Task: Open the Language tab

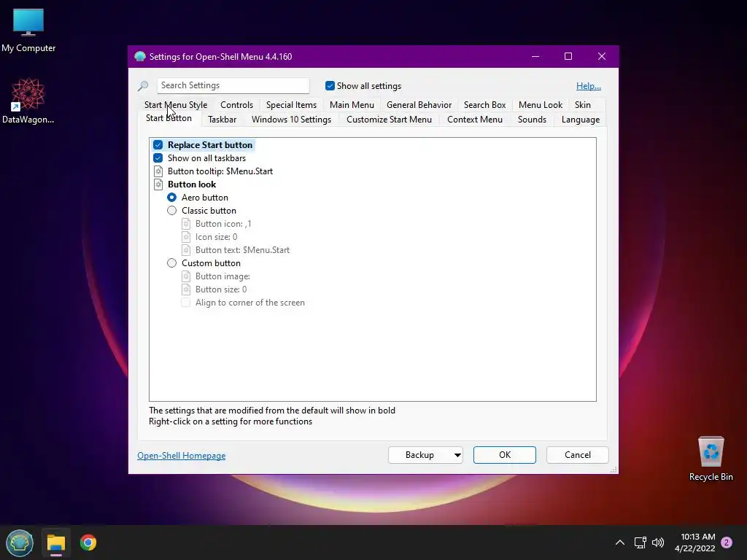Action: point(580,120)
